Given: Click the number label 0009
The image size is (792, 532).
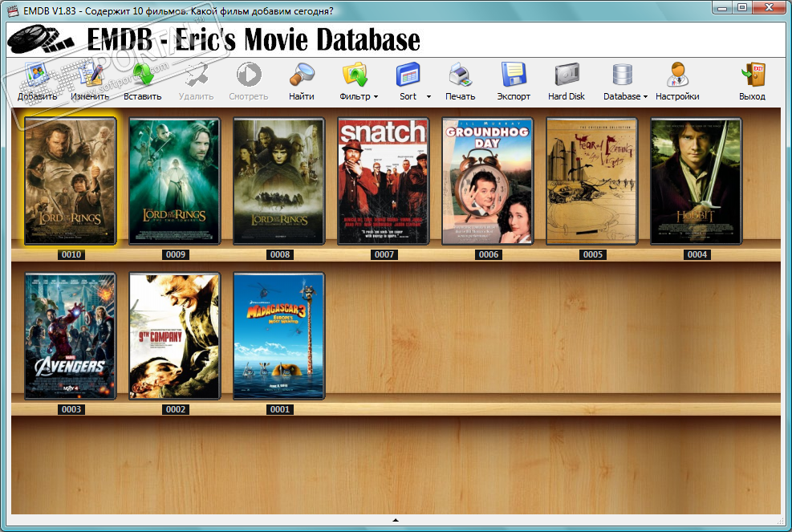Looking at the screenshot, I should tap(176, 254).
